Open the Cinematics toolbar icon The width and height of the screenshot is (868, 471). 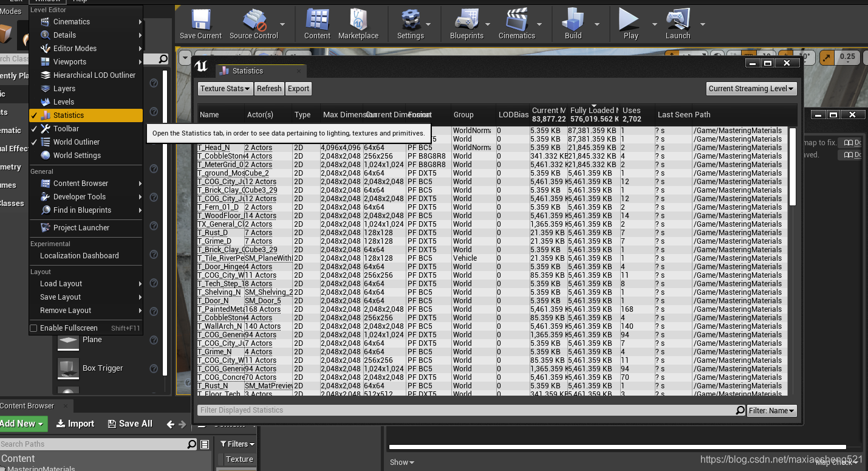coord(517,24)
